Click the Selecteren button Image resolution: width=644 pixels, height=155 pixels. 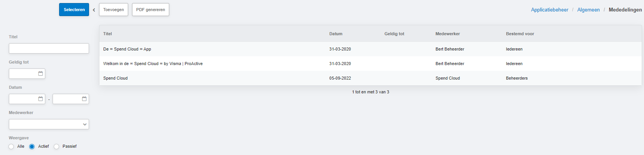point(74,10)
